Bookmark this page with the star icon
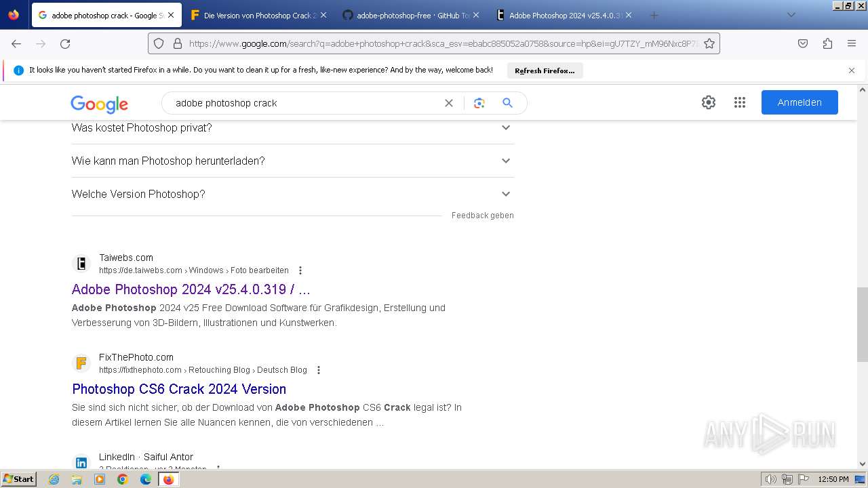This screenshot has width=868, height=488. [709, 43]
